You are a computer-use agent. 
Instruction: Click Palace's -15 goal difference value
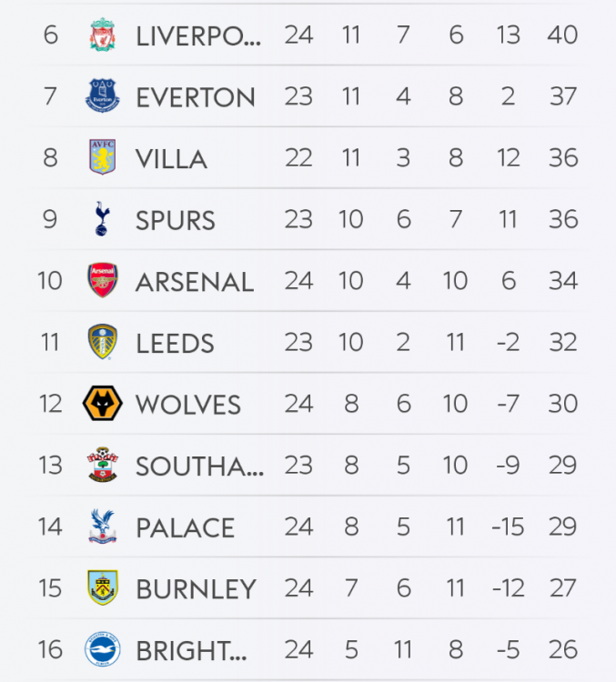[x=508, y=527]
